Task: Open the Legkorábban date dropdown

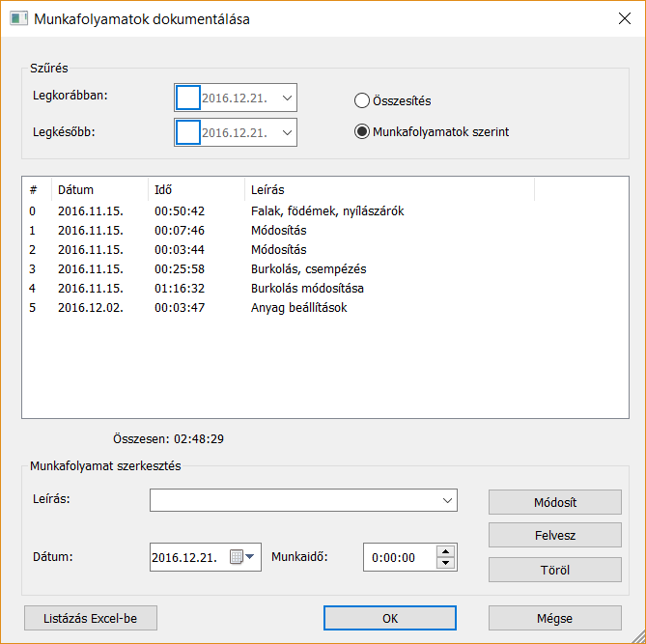Action: pyautogui.click(x=286, y=98)
